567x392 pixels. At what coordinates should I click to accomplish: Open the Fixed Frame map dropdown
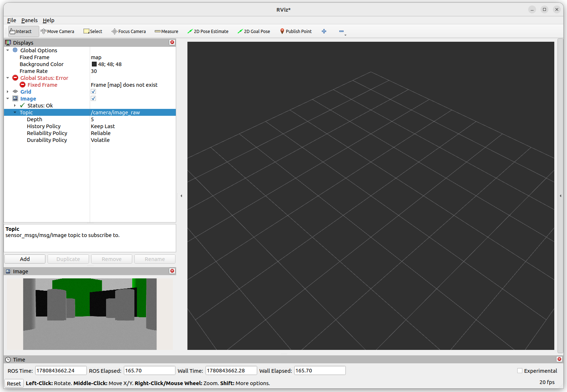point(133,57)
